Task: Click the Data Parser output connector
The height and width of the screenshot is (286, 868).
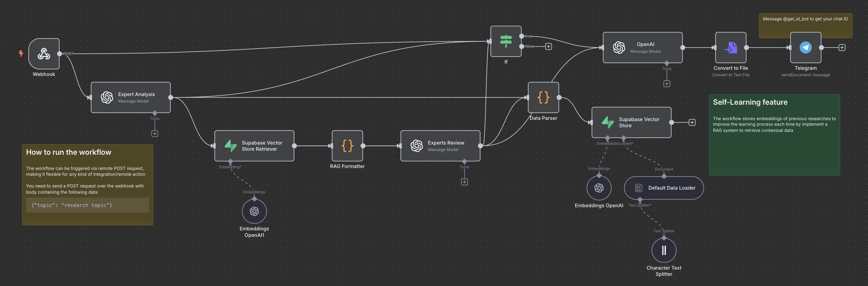Action: coord(559,97)
